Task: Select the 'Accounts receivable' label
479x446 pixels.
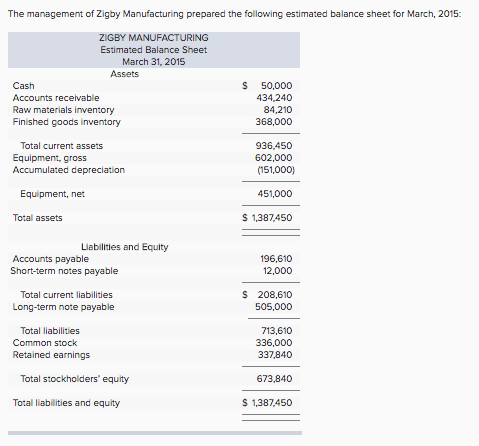Action: pyautogui.click(x=56, y=98)
